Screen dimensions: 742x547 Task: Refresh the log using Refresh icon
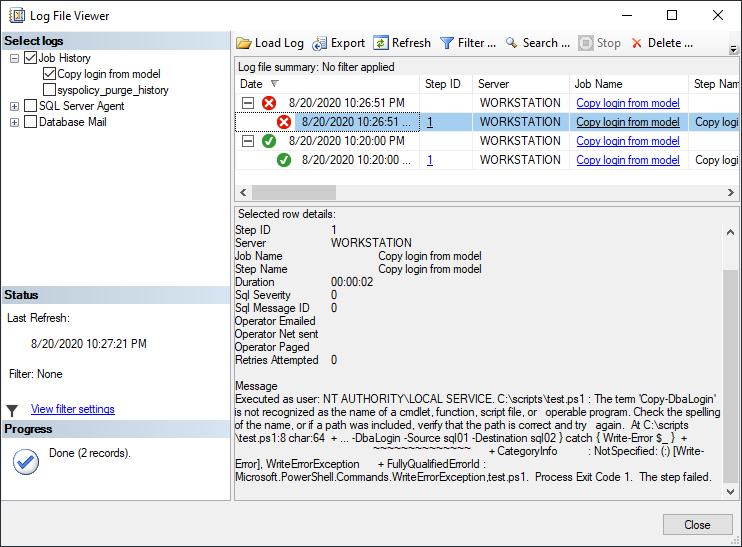tap(381, 43)
